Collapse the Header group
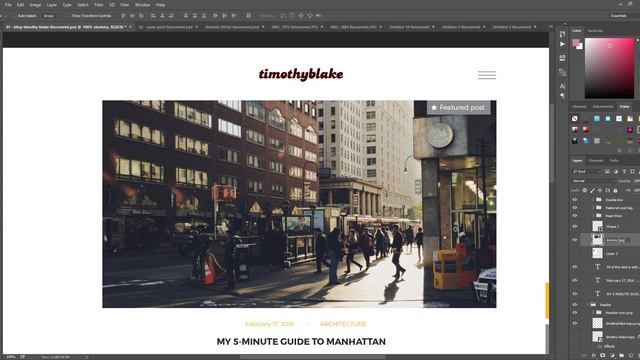 click(588, 304)
